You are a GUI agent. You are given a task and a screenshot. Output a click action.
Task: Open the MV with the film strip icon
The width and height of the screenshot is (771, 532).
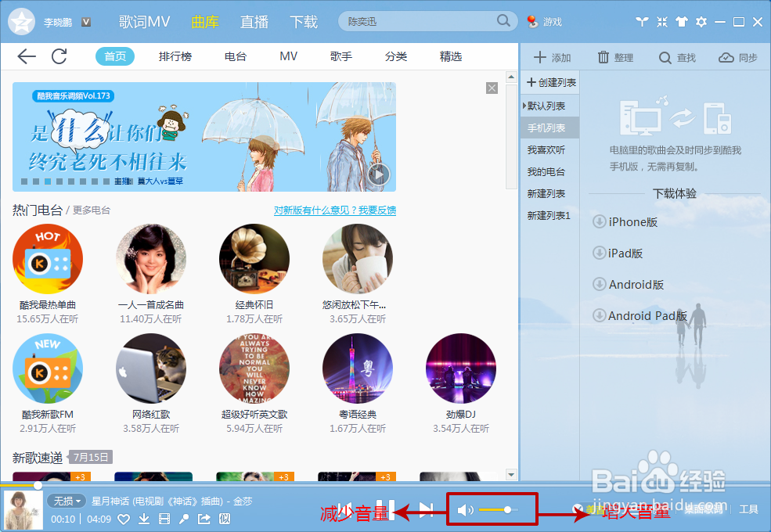tap(164, 519)
